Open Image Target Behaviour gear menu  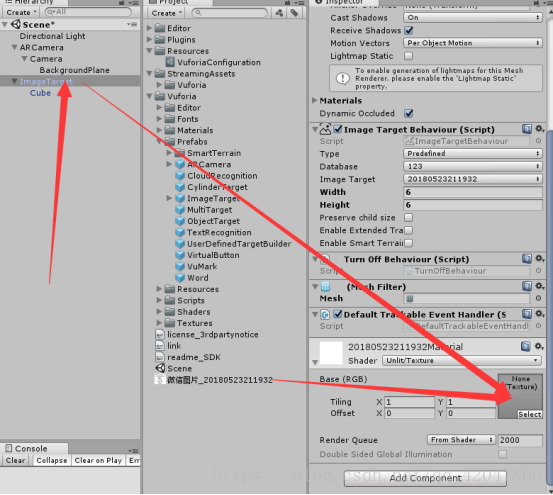pyautogui.click(x=540, y=129)
